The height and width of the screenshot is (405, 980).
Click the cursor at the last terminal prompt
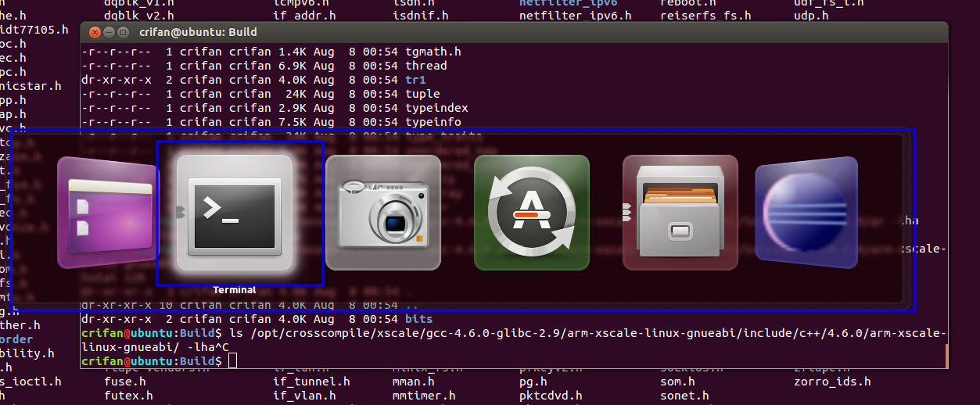click(x=232, y=361)
